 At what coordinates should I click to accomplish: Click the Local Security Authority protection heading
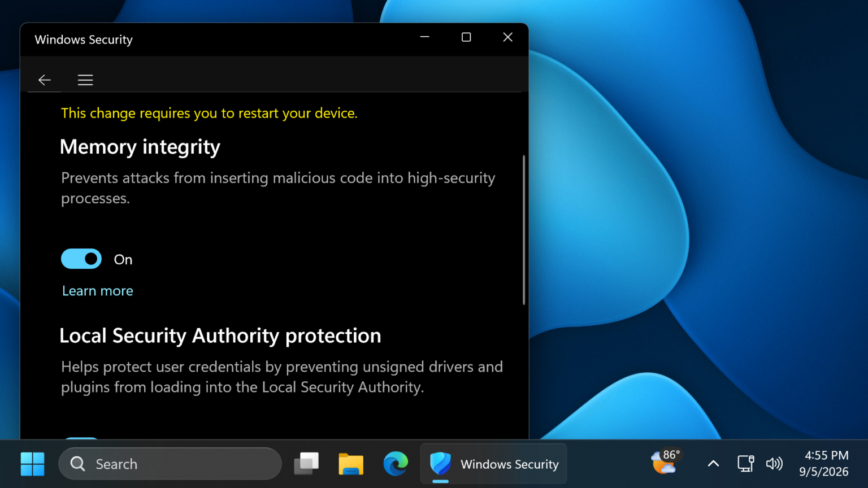220,335
